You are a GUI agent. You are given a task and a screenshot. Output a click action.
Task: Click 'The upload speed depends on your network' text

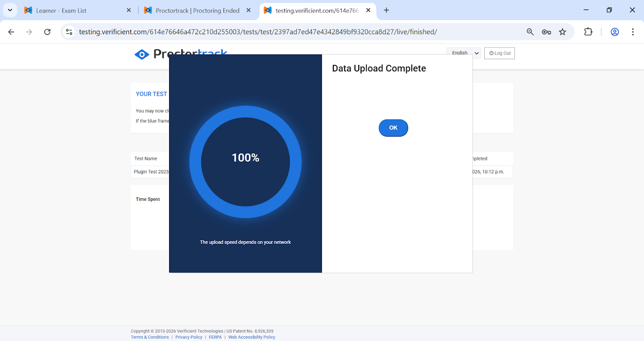click(245, 242)
